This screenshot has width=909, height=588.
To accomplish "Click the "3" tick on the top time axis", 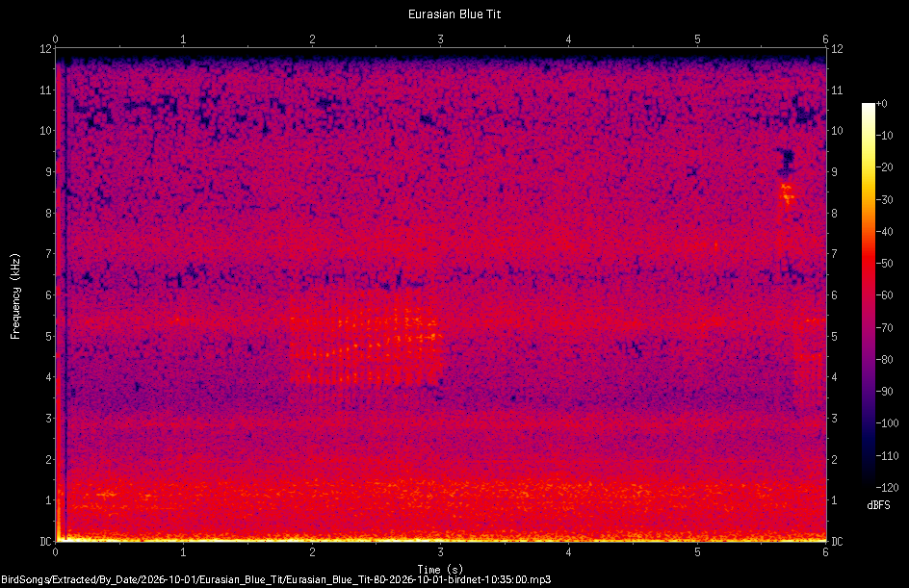I will point(441,39).
